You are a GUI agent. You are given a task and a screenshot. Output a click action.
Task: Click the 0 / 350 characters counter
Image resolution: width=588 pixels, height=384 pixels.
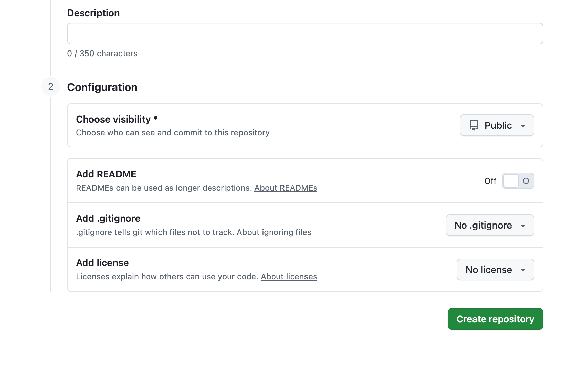[102, 54]
